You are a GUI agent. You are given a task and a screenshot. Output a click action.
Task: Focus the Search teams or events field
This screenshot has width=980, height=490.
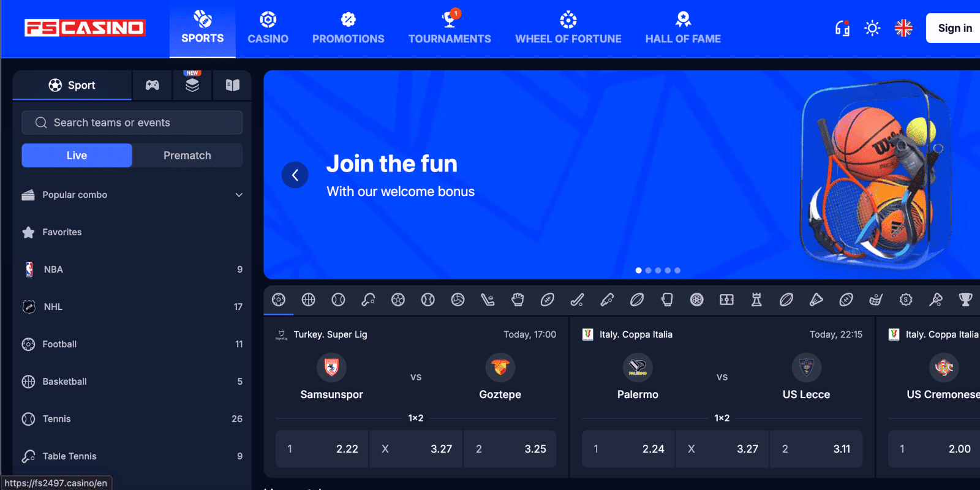click(132, 123)
